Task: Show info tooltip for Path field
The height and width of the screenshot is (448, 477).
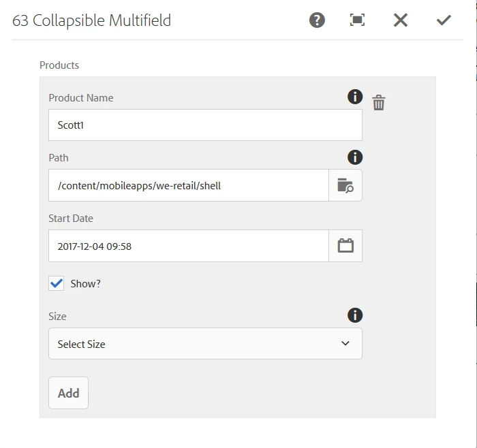Action: 355,157
